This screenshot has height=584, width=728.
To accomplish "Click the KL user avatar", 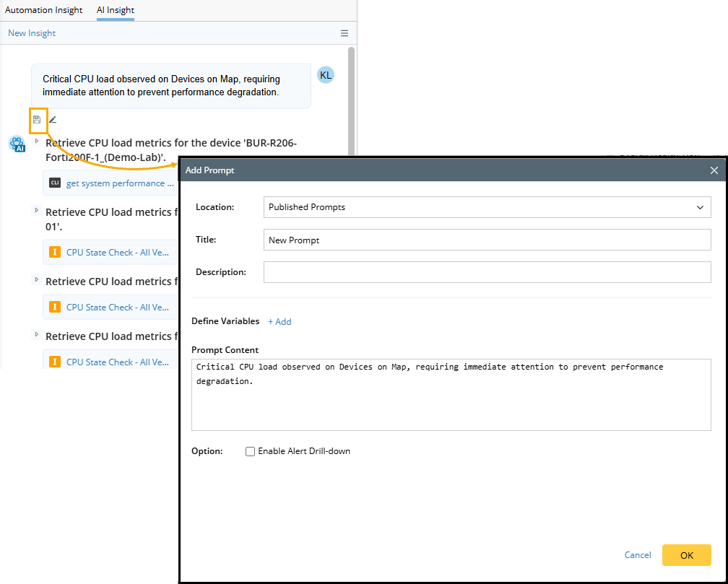I will pyautogui.click(x=326, y=75).
